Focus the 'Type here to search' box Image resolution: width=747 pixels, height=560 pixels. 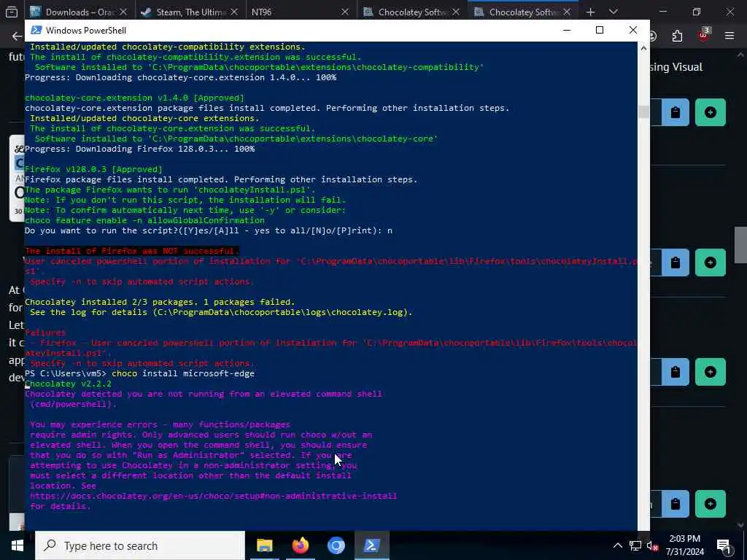pyautogui.click(x=140, y=545)
